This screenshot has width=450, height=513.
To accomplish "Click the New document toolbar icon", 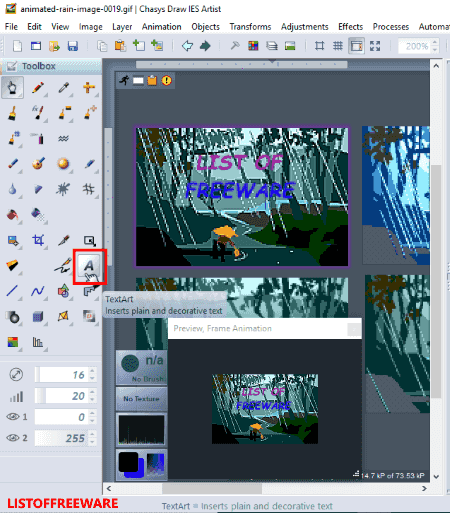I will [17, 46].
